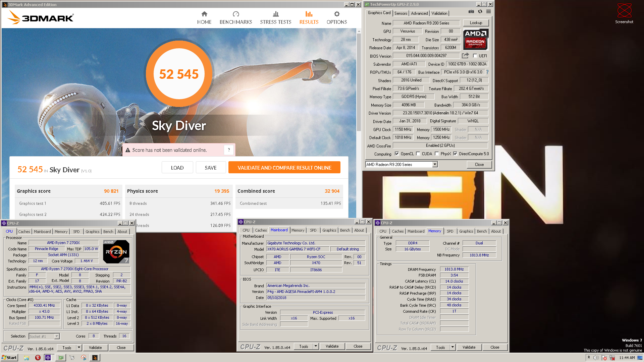The width and height of the screenshot is (644, 362).
Task: Switch to Sensors tab in GPU-Z
Action: click(x=401, y=13)
